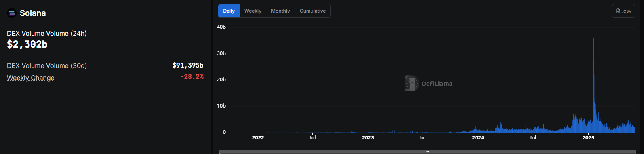
Task: Click the 2023 x-axis label
Action: [368, 137]
